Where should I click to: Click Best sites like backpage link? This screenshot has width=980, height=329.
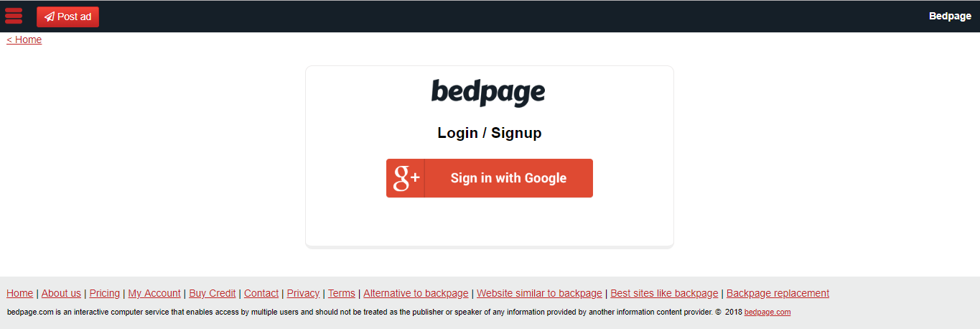tap(664, 293)
